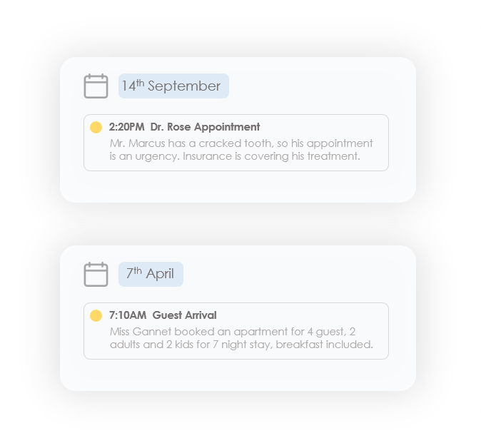Click 'Insurance is covering his treatment' text
The image size is (481, 448).
271,156
